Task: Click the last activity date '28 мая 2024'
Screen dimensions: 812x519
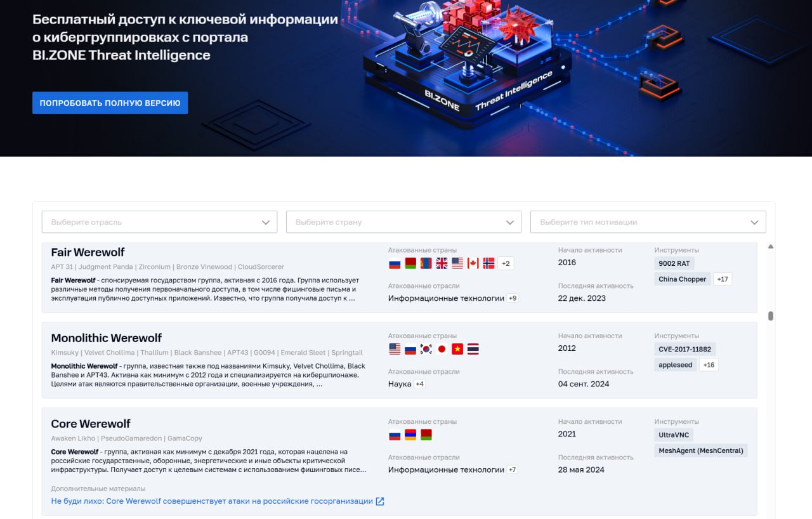Action: tap(581, 470)
